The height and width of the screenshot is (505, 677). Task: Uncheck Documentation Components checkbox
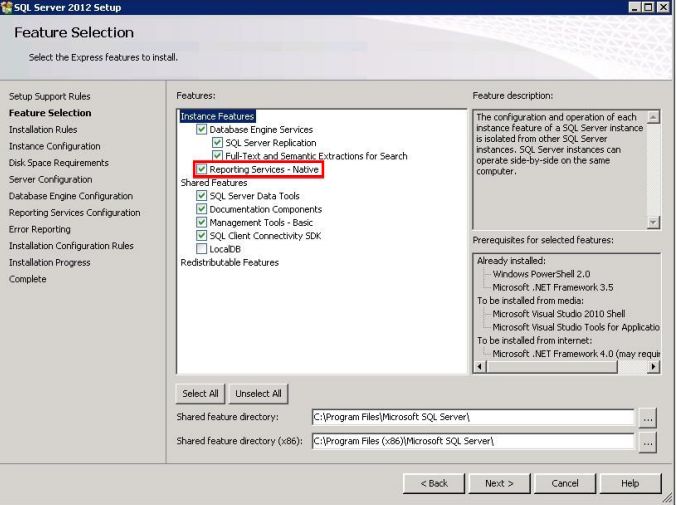click(201, 209)
